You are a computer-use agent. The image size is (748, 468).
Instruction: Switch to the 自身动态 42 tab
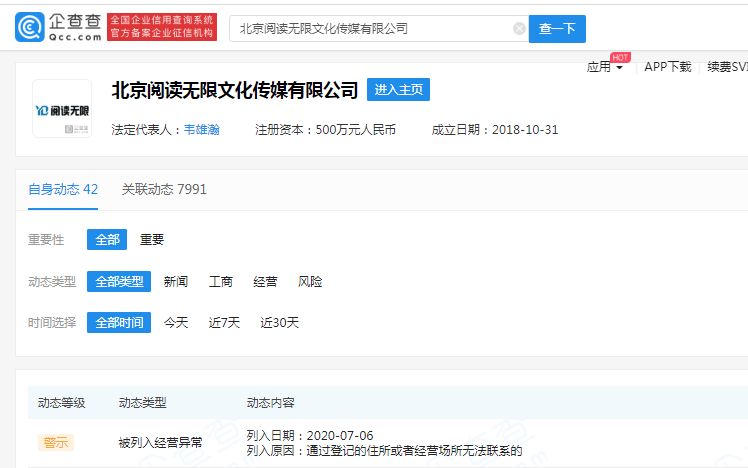[63, 189]
